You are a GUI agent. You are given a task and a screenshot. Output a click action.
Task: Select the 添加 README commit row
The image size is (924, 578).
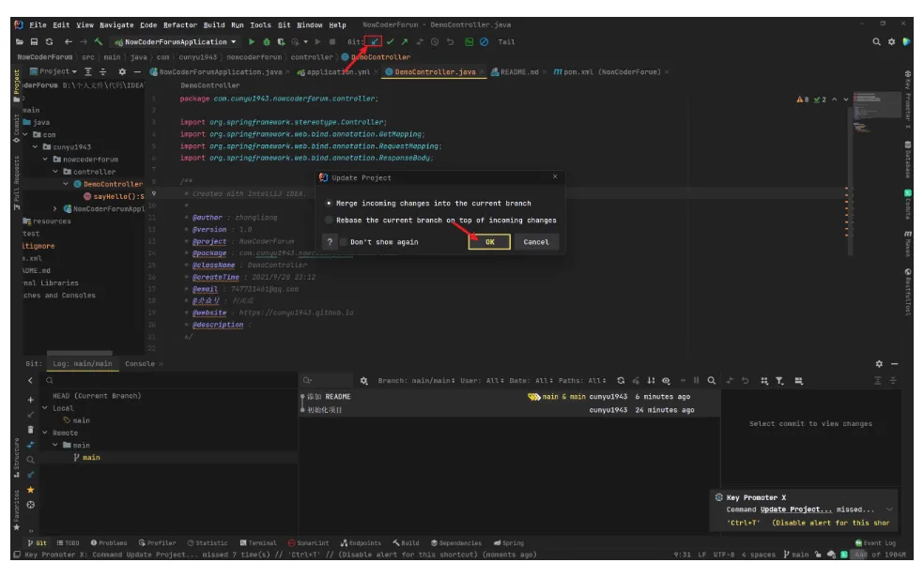(509, 397)
